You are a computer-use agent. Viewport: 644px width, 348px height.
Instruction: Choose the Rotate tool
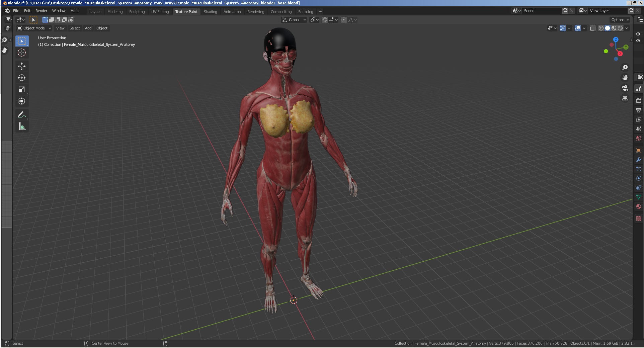(22, 78)
